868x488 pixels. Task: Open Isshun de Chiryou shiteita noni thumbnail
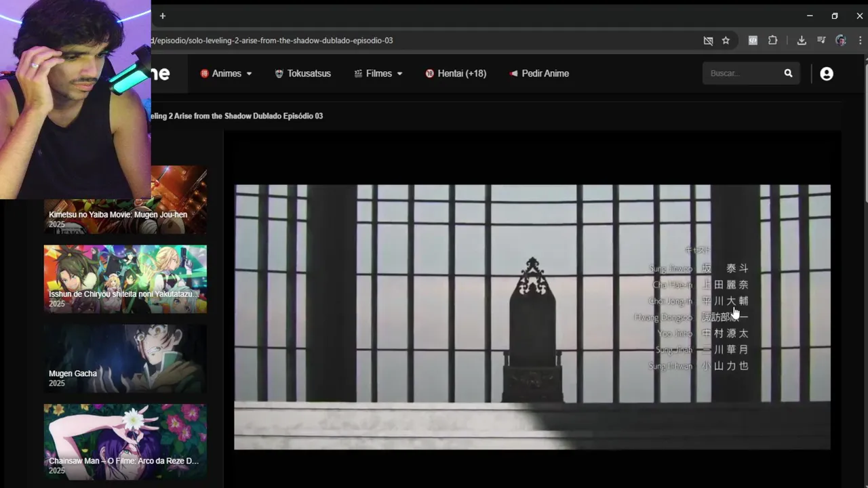[x=125, y=279]
